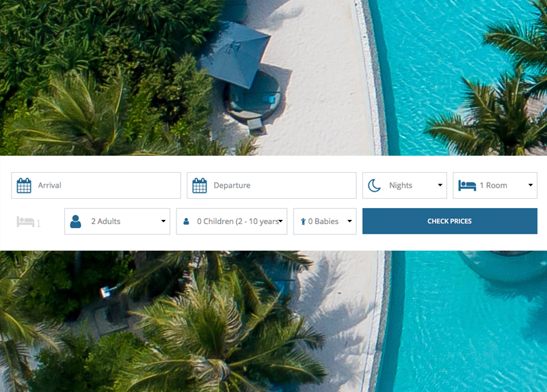This screenshot has height=392, width=547.
Task: Click the child icon beside 0 Children
Action: tap(186, 222)
